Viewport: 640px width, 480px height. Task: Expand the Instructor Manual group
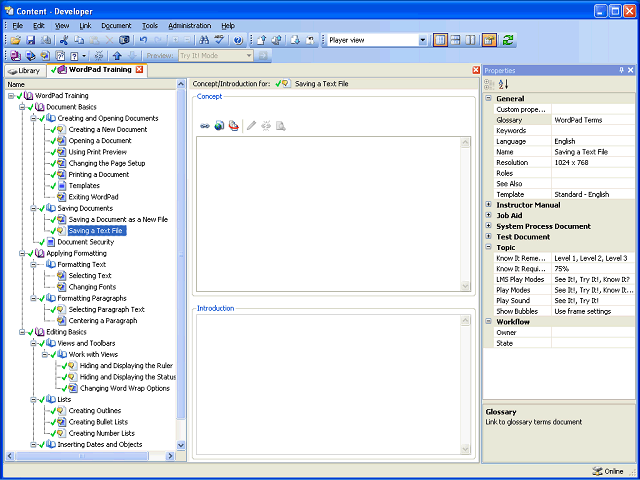489,204
